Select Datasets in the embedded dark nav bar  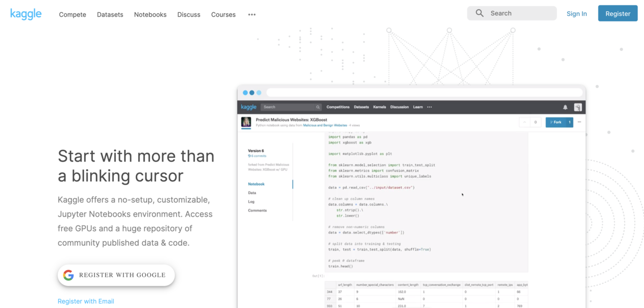tap(361, 107)
